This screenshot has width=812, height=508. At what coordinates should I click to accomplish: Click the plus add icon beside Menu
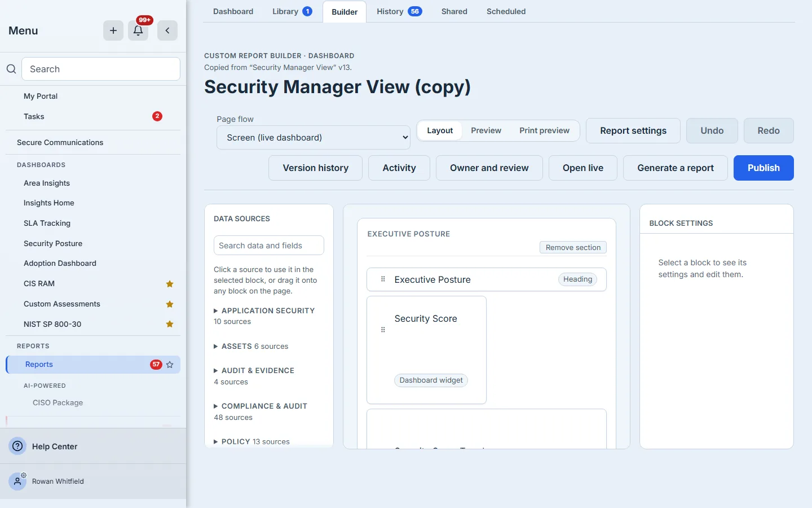[x=113, y=30]
